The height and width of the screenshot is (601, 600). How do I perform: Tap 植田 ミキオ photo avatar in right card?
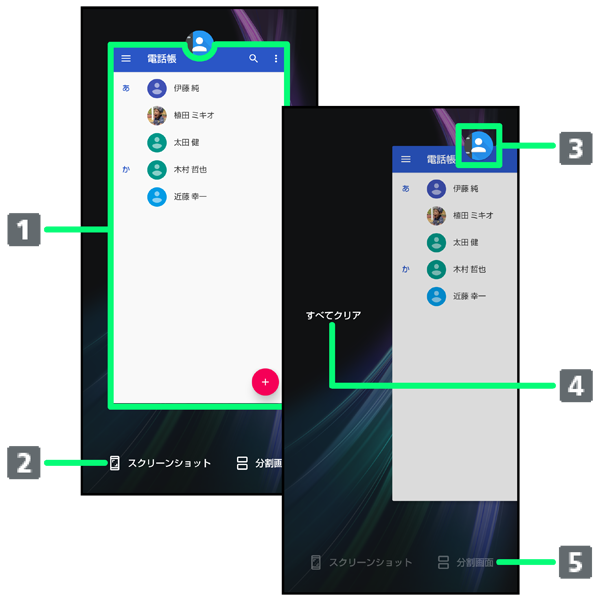pyautogui.click(x=436, y=215)
